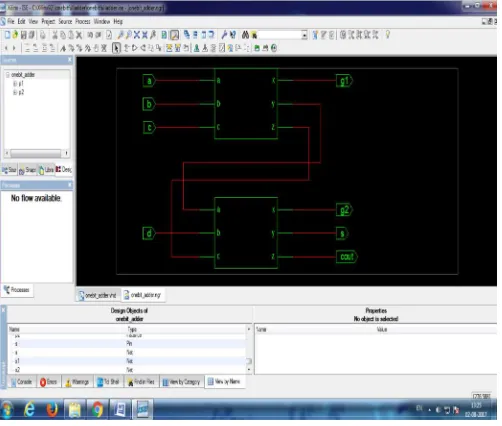This screenshot has width=502, height=426.
Task: Click the Zoom to Selected icon
Action: 145,35
